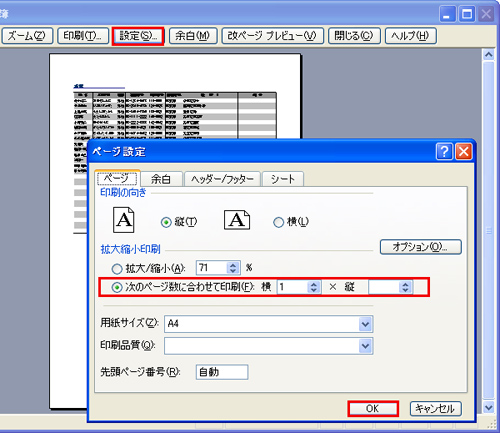Click the help question mark in ページ設定 title bar
This screenshot has height=433, width=500.
[444, 152]
